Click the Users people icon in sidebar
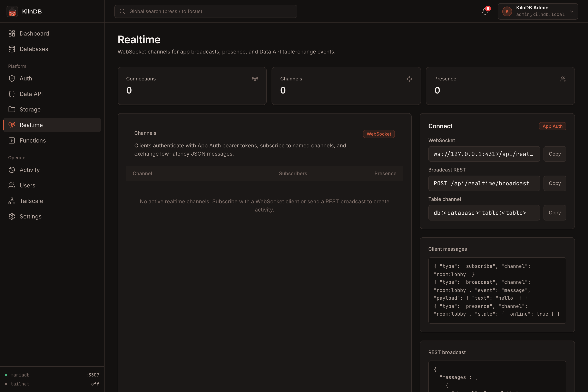 coord(12,186)
